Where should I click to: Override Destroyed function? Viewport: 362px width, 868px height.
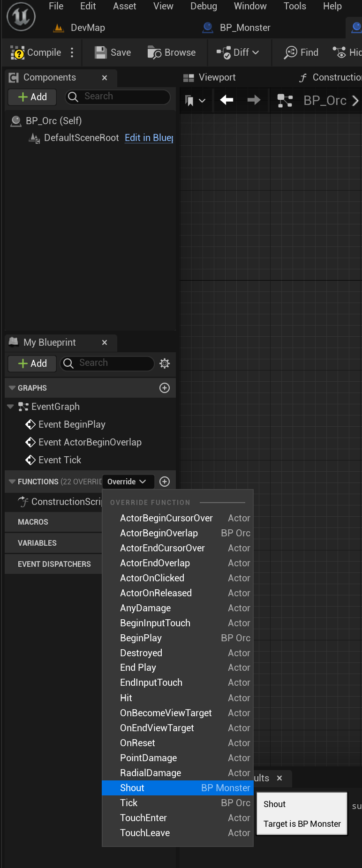click(178, 653)
